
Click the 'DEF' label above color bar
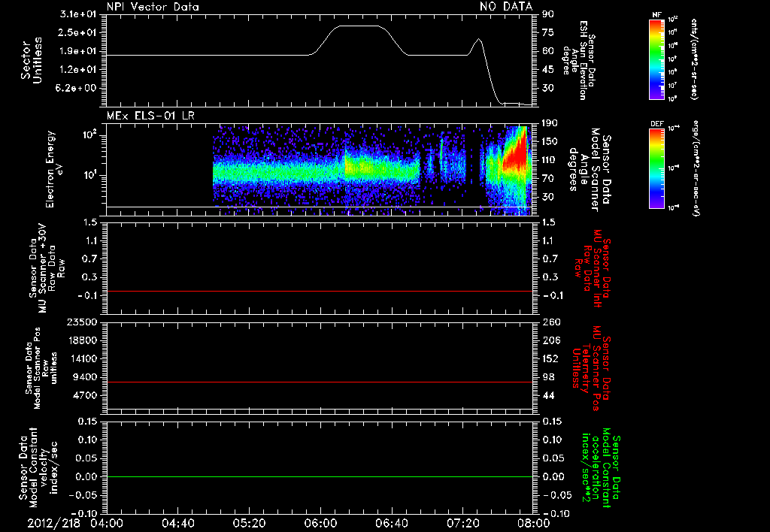pyautogui.click(x=656, y=124)
